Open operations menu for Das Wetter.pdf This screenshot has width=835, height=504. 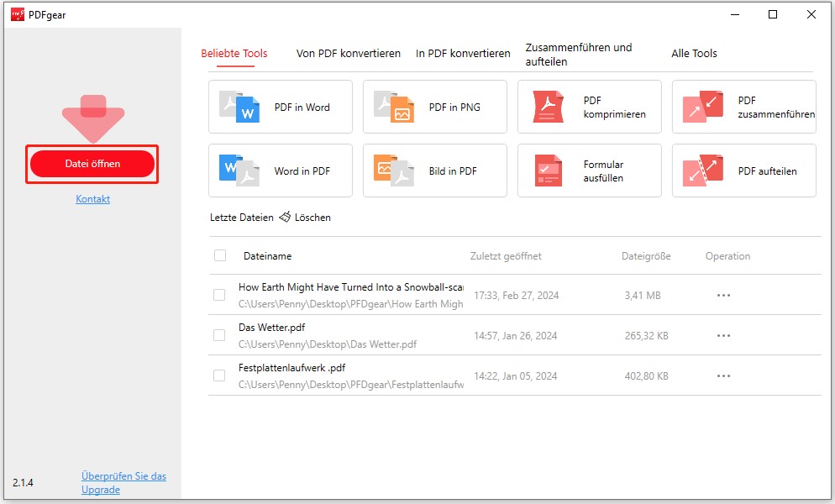(x=723, y=334)
